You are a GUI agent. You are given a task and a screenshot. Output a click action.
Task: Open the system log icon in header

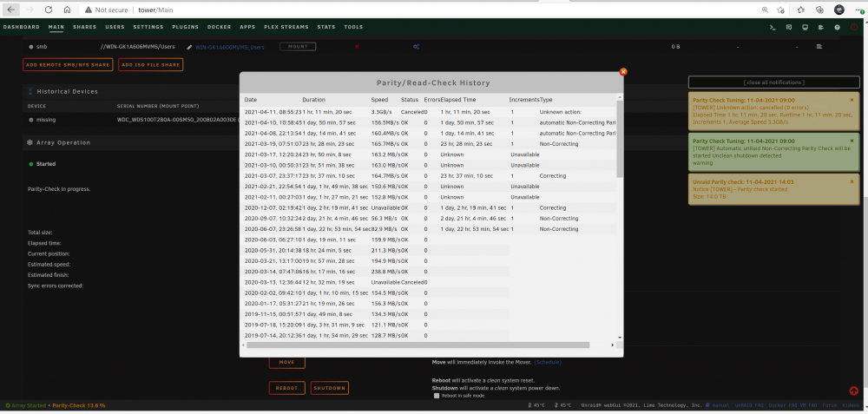point(821,27)
